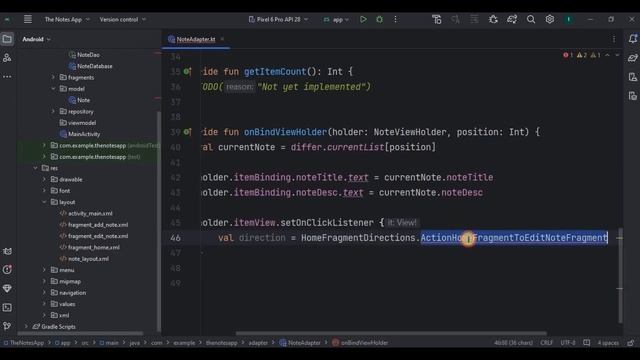Collapse the layout folder

point(44,202)
